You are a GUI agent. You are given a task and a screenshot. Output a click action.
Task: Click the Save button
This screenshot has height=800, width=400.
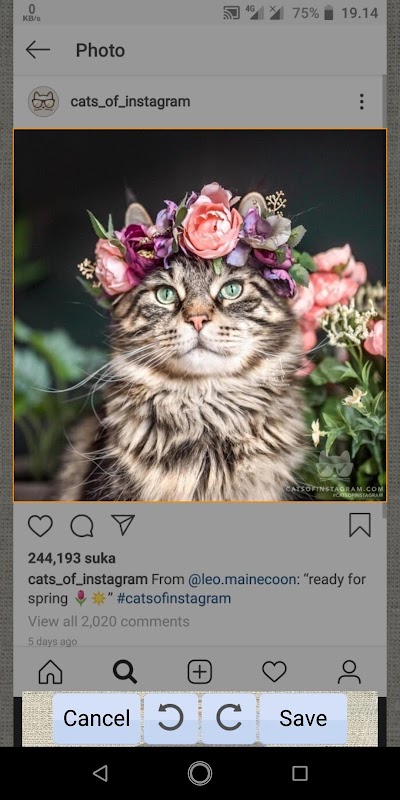(x=303, y=718)
